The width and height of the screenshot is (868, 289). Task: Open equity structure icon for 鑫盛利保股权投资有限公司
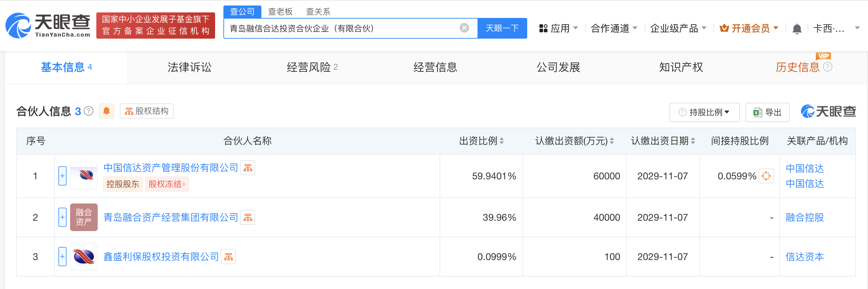(x=228, y=257)
